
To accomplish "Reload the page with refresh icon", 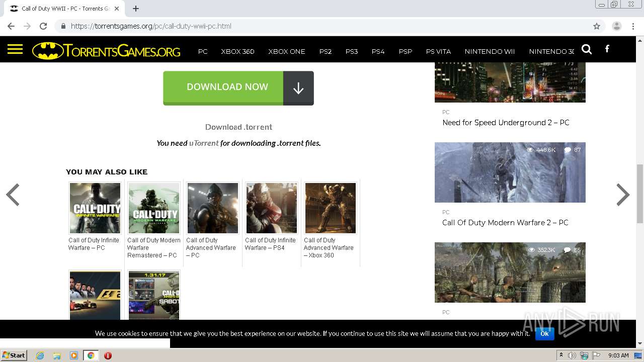I will click(x=43, y=26).
